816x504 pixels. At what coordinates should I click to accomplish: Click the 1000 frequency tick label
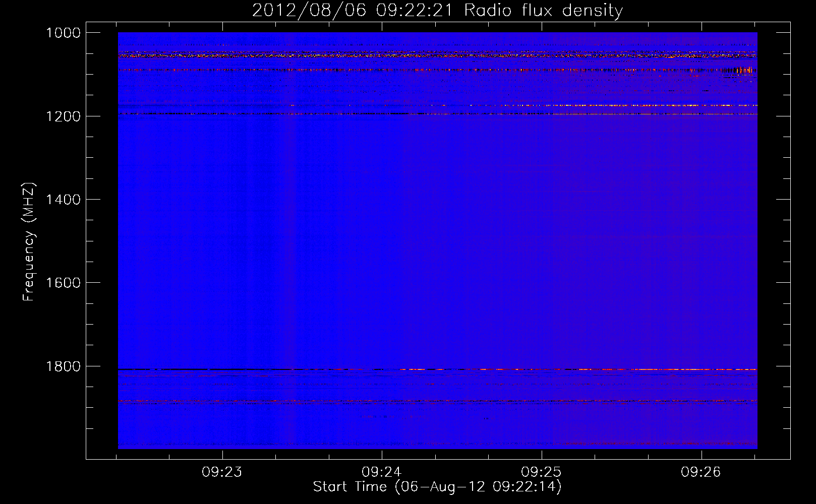point(63,33)
